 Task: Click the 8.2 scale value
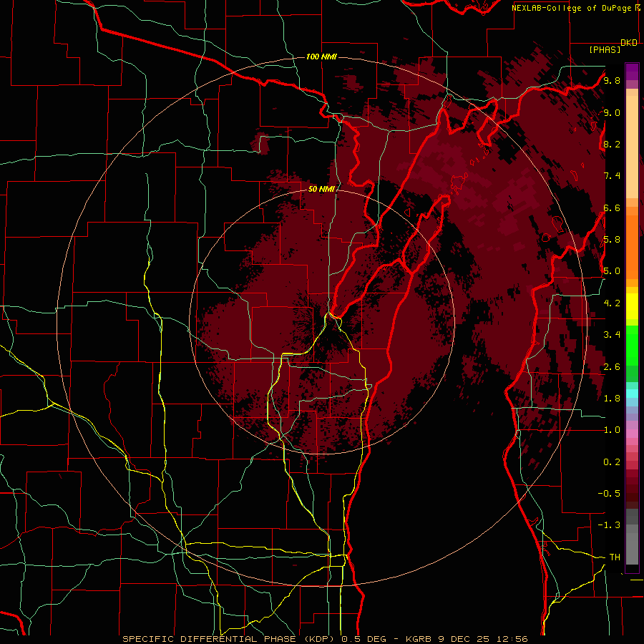612,144
